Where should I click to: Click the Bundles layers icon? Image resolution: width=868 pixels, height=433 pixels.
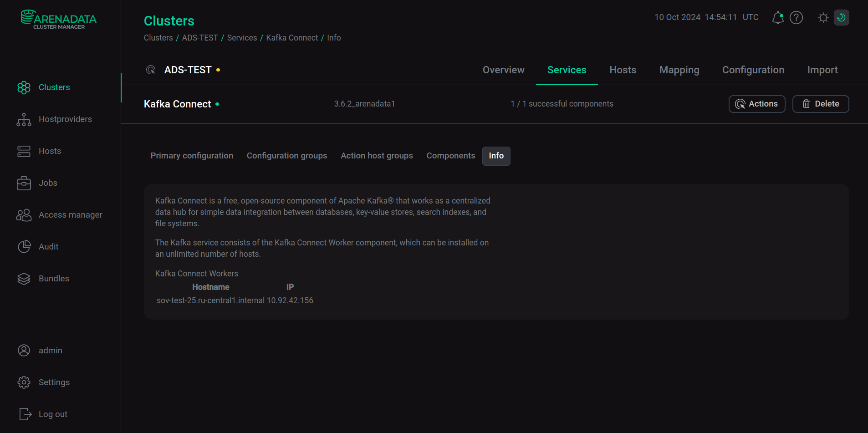click(x=24, y=279)
